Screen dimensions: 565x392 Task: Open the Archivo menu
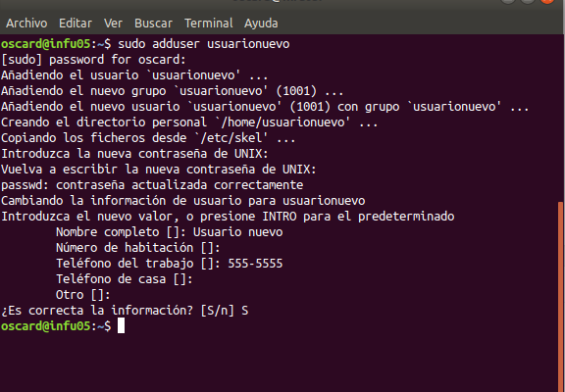point(26,24)
